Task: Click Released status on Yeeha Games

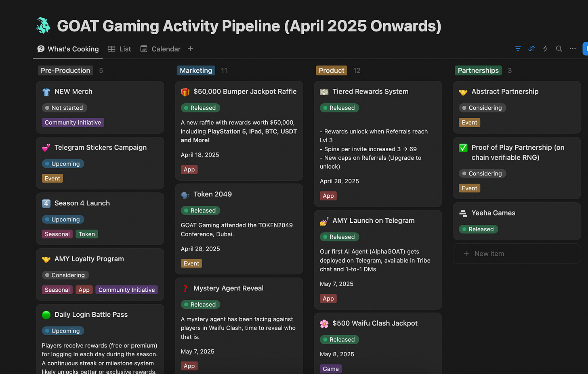Action: (479, 229)
